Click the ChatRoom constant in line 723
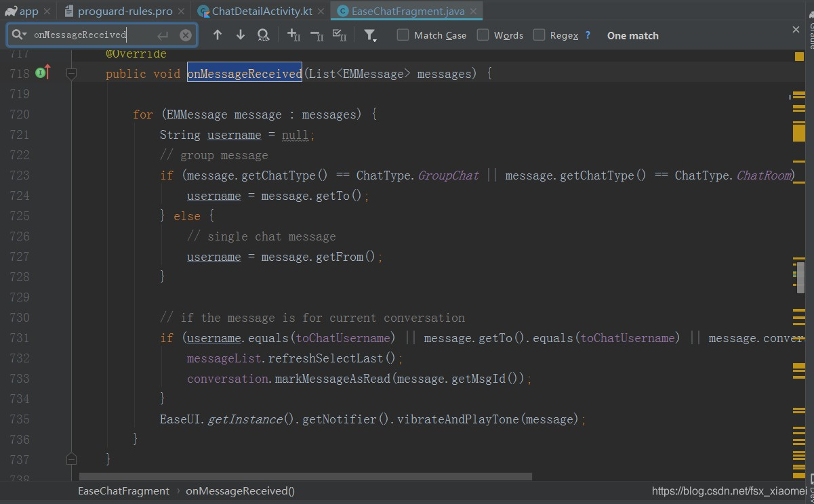 (764, 175)
